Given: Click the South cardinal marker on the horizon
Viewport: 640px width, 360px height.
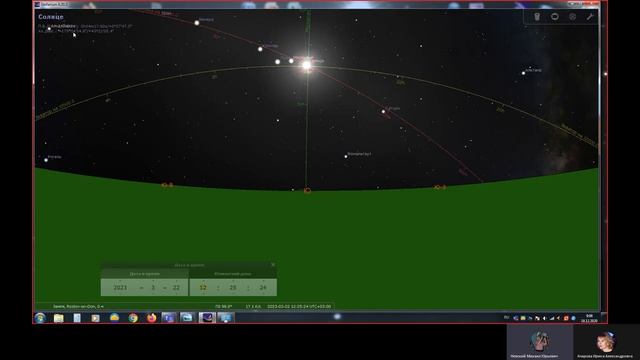Looking at the screenshot, I should click(307, 190).
